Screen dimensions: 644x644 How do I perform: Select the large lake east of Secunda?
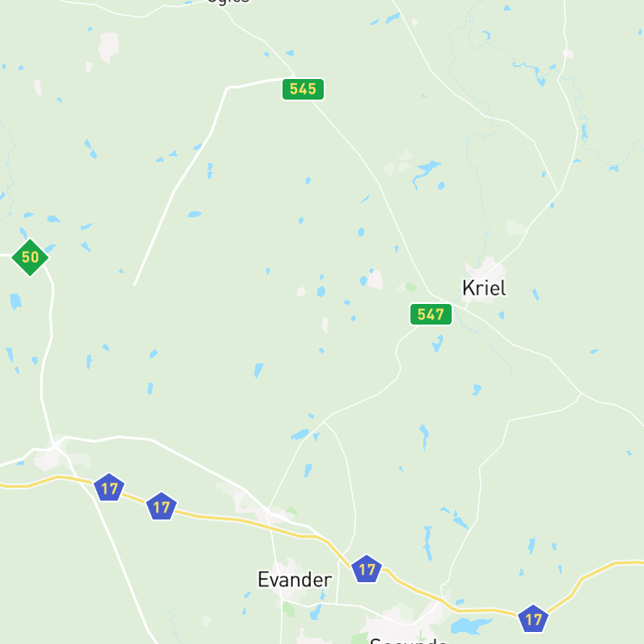tap(471, 626)
